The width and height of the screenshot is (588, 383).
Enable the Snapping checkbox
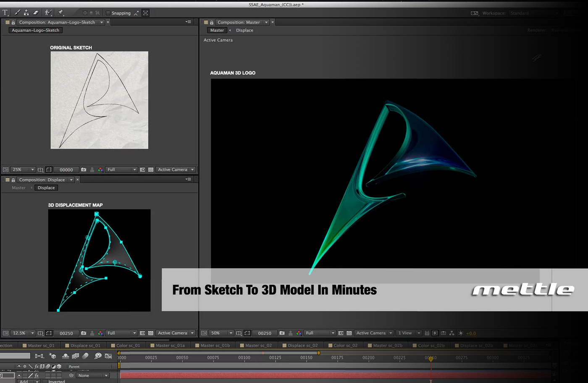click(108, 13)
